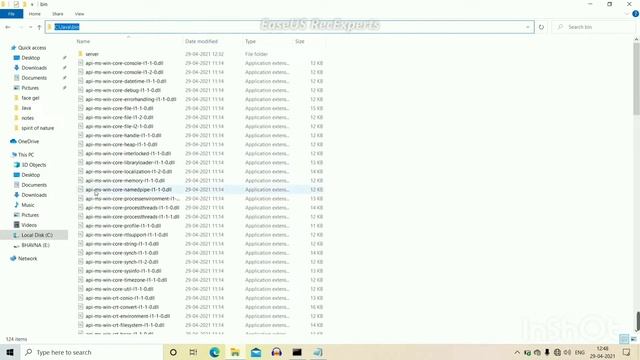
Task: Select Local Disk (C:) drive
Action: pos(37,235)
